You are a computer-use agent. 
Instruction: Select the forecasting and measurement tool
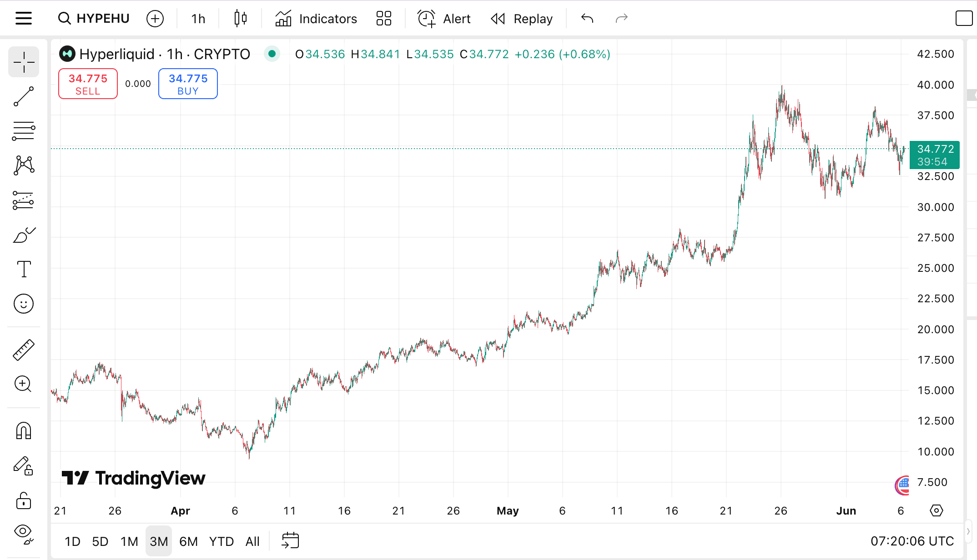[24, 200]
